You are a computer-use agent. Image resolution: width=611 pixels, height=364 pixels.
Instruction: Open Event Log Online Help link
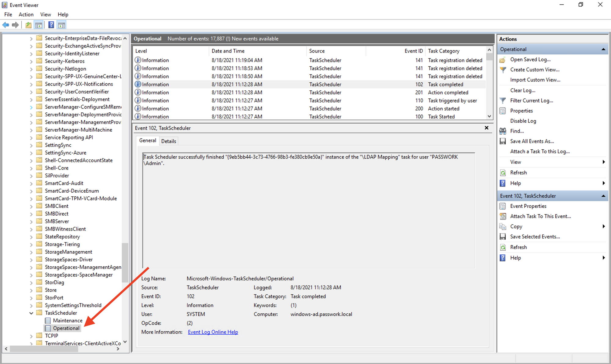pos(213,332)
